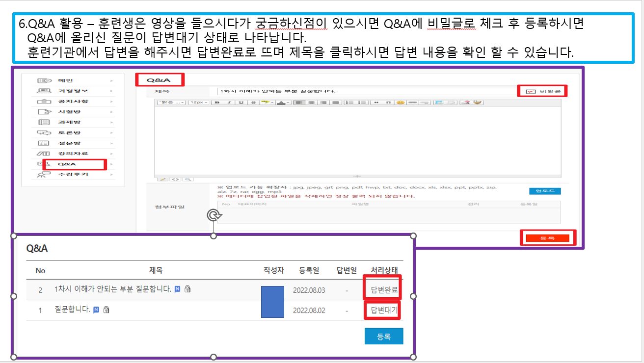
Task: Select the align left toggle in editor
Action: 297,103
